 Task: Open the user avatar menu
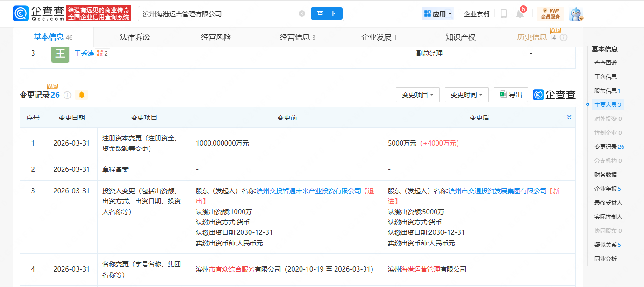click(x=576, y=14)
